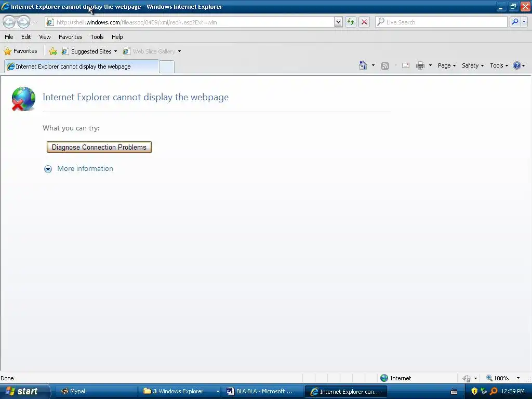Screen dimensions: 532x399
Task: Open the recent pages dropdown beside Forward
Action: point(35,22)
